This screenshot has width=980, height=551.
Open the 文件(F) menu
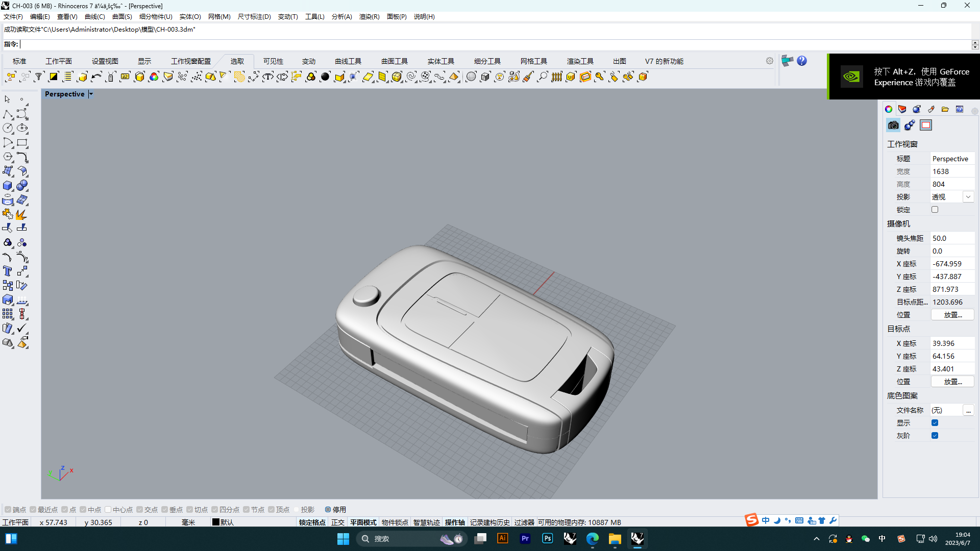click(13, 17)
